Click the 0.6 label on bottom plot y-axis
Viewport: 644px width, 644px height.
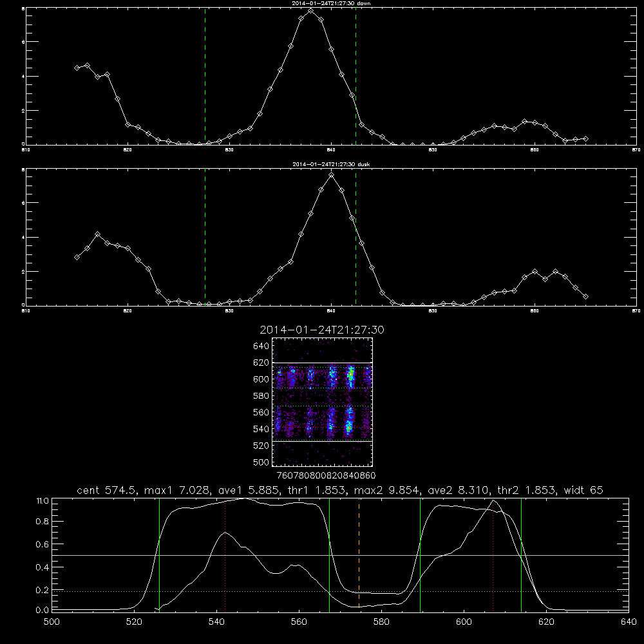pyautogui.click(x=43, y=544)
